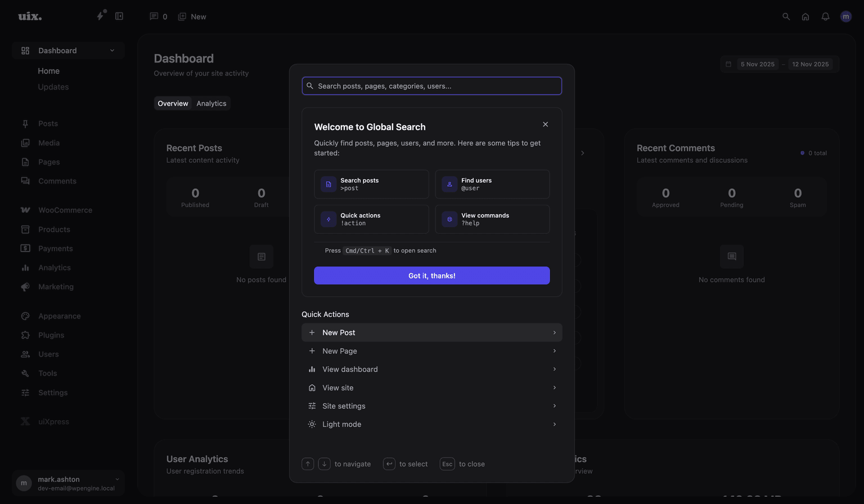864x504 pixels.
Task: Select the WooCommerce sidebar icon
Action: [25, 209]
